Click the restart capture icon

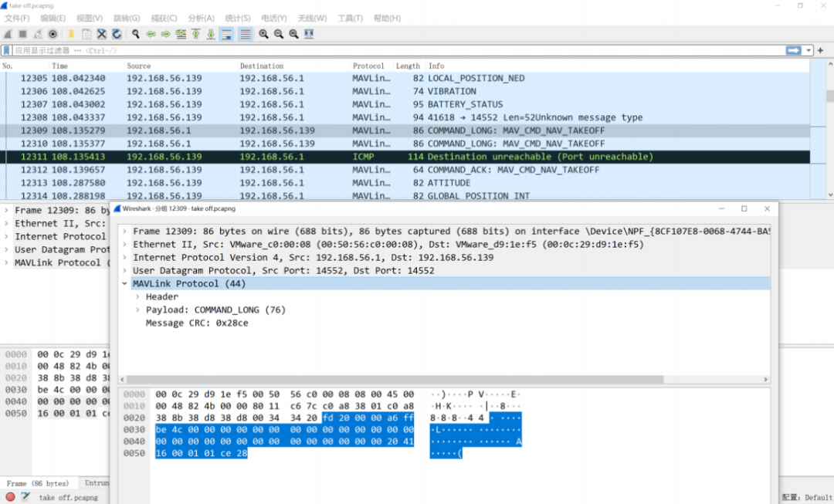38,34
